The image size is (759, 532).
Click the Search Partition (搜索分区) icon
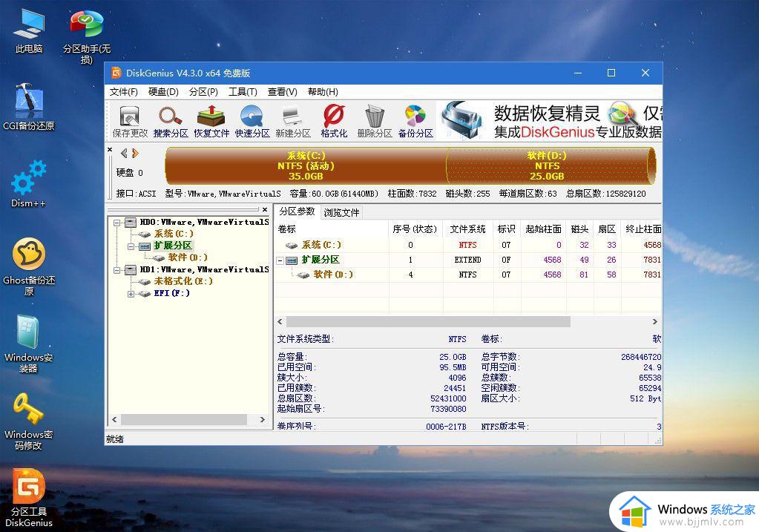pos(171,121)
